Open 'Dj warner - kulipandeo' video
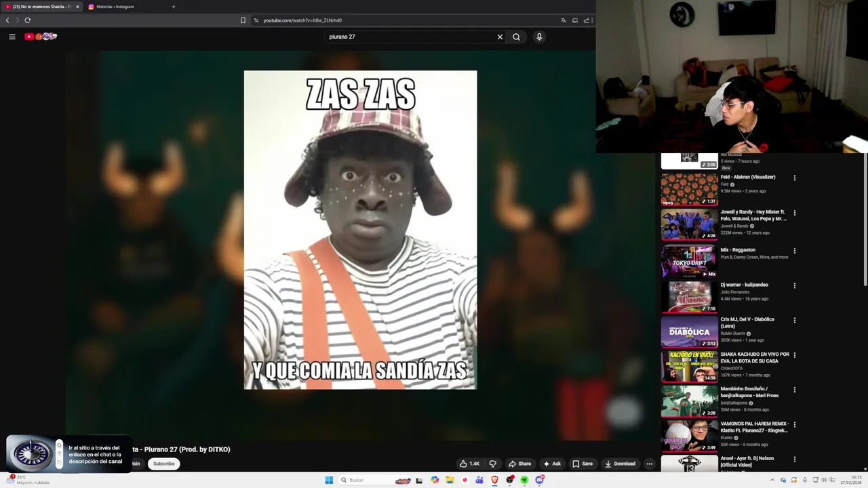This screenshot has height=488, width=868. pos(744,285)
